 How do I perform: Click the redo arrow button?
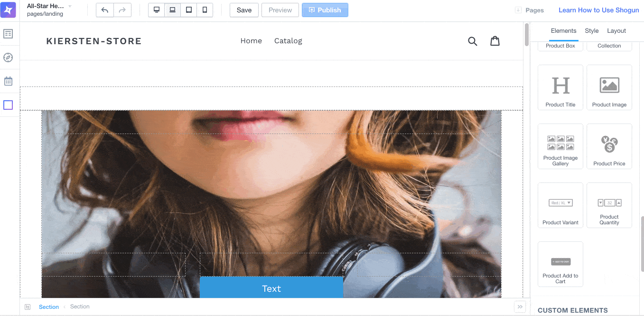[x=122, y=10]
